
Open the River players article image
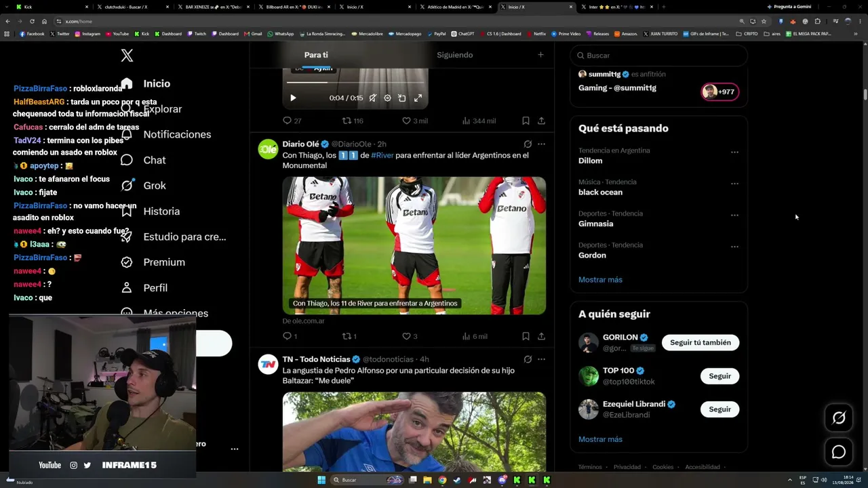pos(414,245)
